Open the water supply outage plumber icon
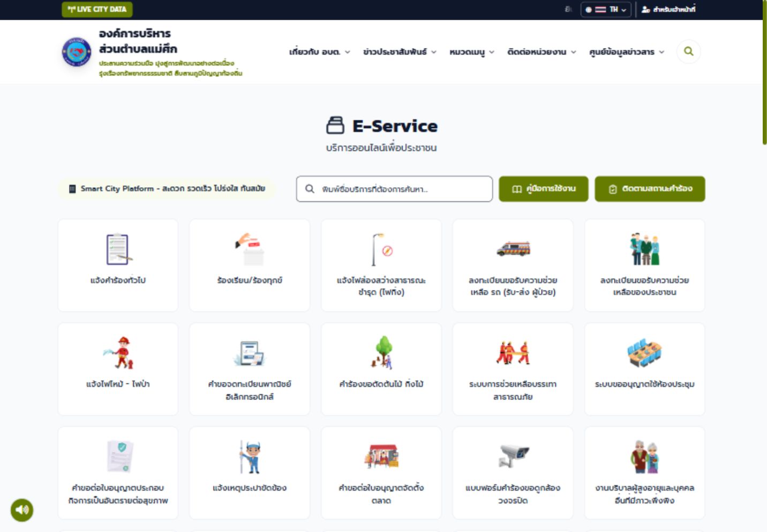The height and width of the screenshot is (532, 767). tap(250, 457)
